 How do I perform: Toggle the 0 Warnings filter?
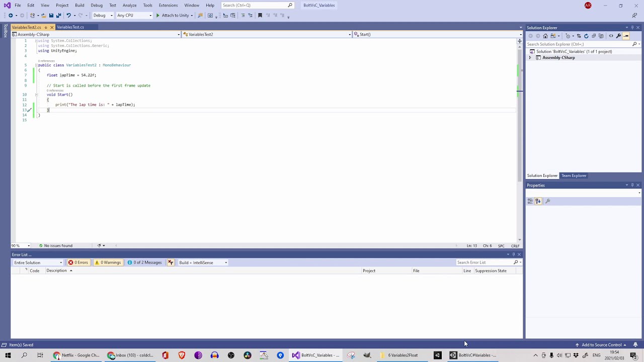coord(108,262)
